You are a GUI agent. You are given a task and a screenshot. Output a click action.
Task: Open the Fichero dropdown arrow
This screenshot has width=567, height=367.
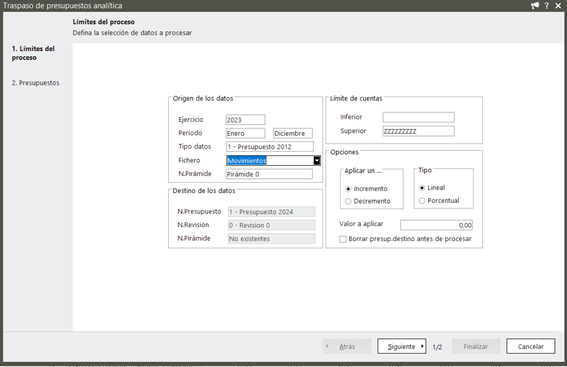(317, 161)
